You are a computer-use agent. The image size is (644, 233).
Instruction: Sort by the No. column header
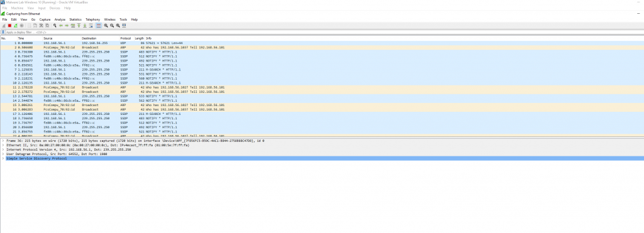(x=9, y=38)
